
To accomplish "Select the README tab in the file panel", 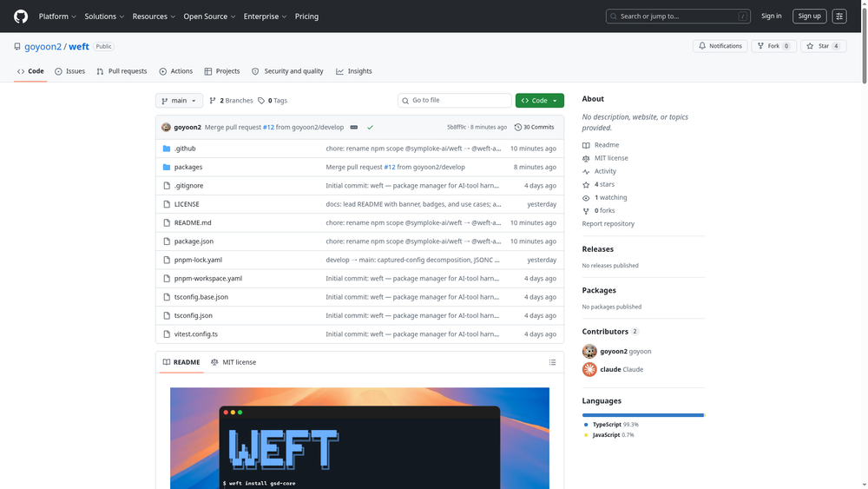I will click(181, 362).
